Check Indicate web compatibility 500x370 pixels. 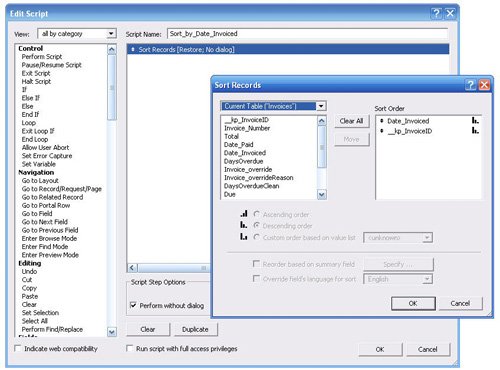click(x=18, y=348)
